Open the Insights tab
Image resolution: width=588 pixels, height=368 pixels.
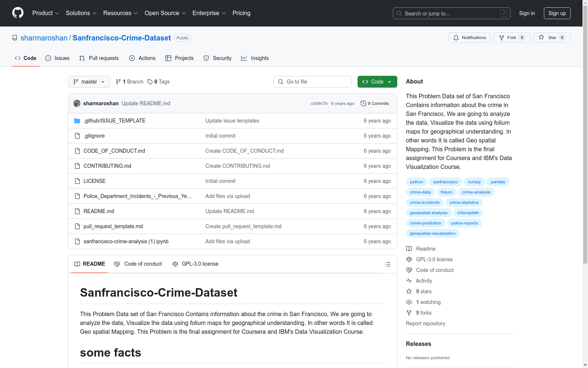point(255,58)
